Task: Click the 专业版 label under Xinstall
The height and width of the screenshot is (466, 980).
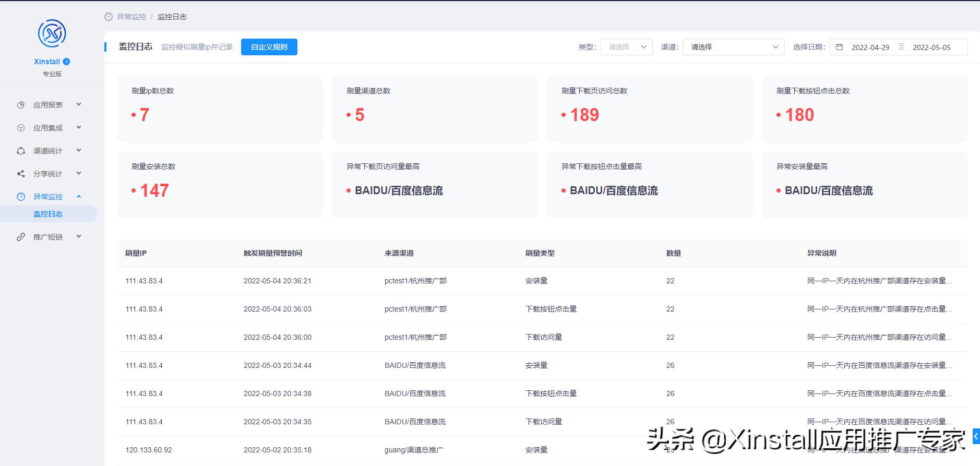Action: coord(52,74)
